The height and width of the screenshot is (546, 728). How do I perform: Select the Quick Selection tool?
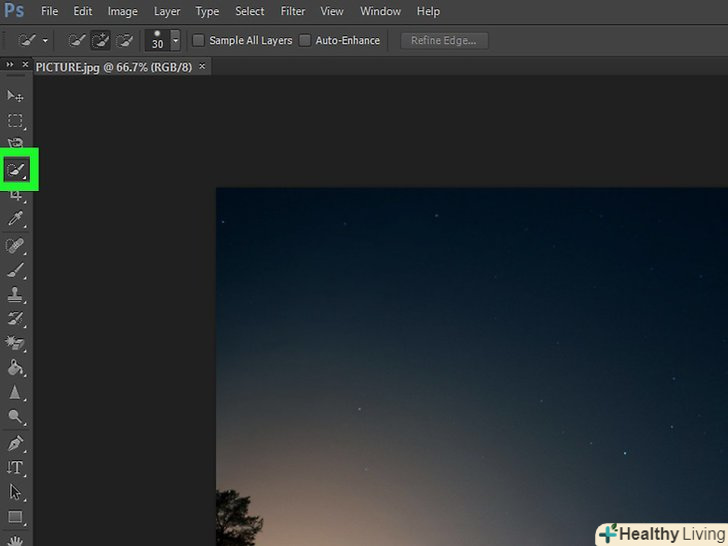17,170
